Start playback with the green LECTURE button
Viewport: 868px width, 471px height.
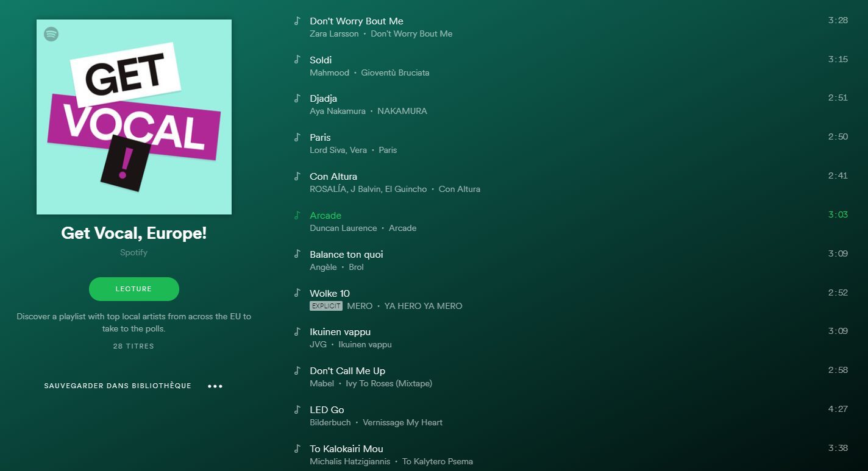134,289
